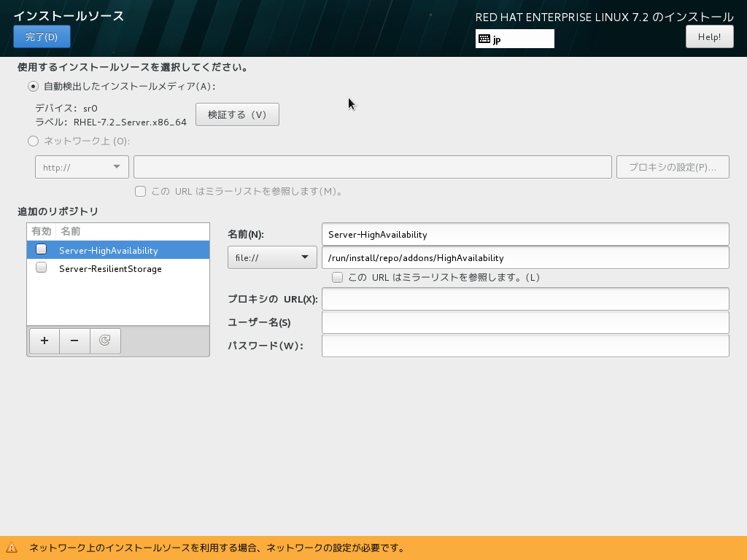Click the Help! button
Screen dimensions: 747x560
pyautogui.click(x=709, y=36)
